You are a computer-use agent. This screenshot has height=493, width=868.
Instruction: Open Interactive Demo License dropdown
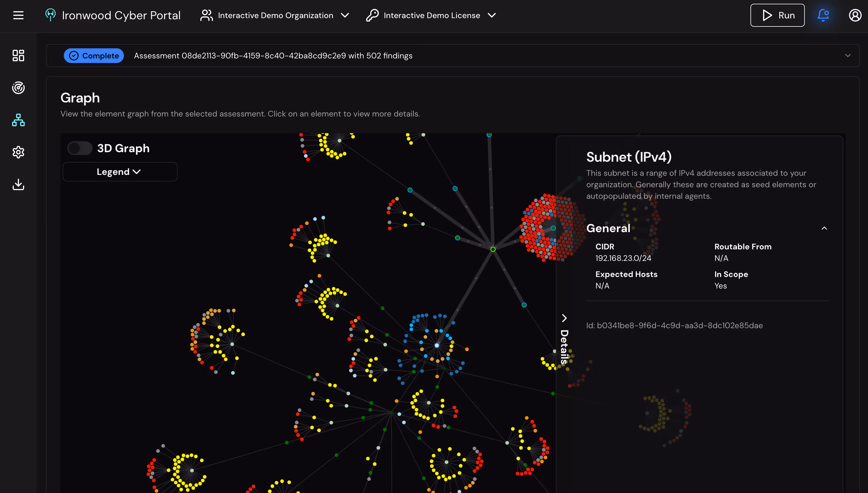click(431, 15)
